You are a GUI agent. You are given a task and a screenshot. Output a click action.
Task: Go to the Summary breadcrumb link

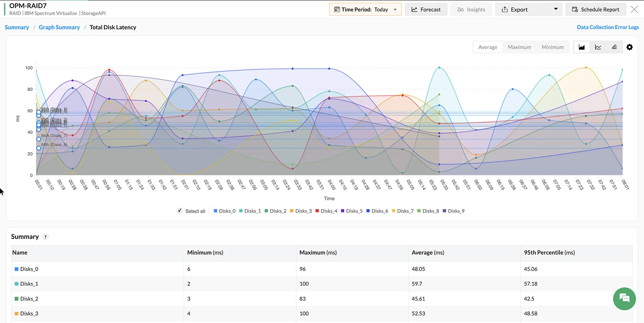[16, 27]
